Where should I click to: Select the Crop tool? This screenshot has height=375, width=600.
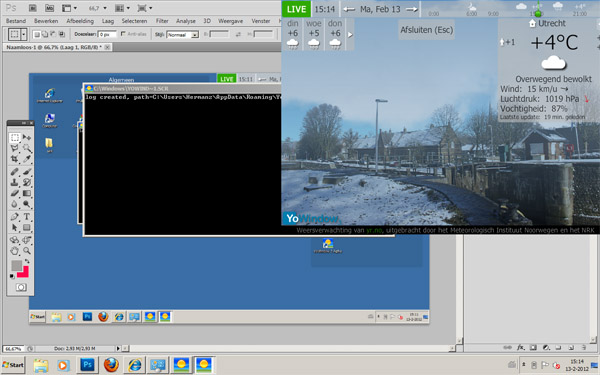(15, 158)
